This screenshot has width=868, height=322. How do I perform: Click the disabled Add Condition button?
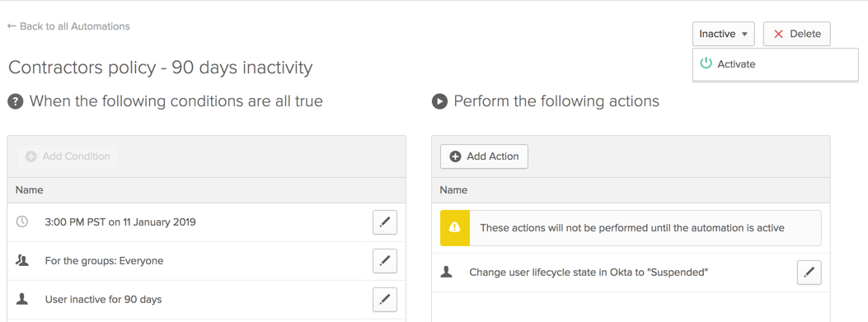tap(68, 156)
